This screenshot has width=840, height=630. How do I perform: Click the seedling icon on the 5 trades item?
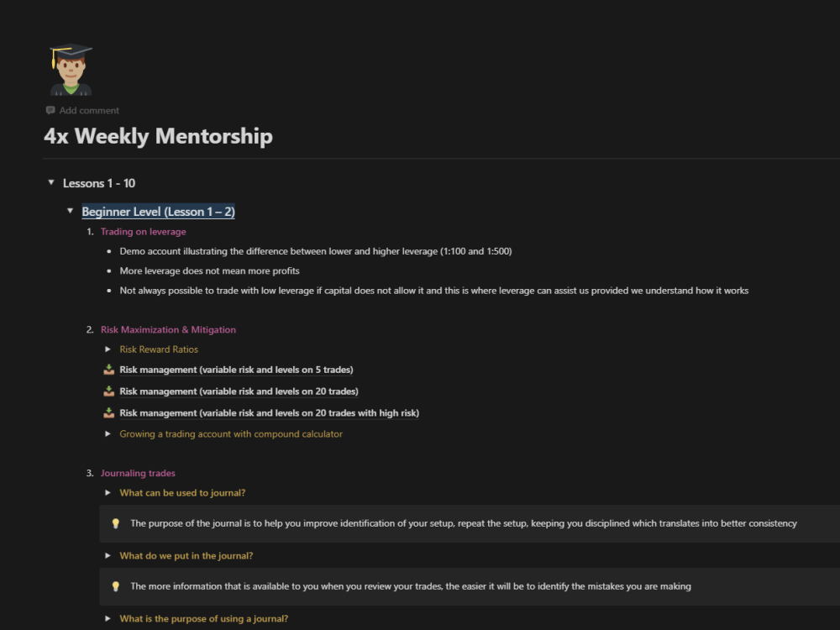click(x=108, y=369)
